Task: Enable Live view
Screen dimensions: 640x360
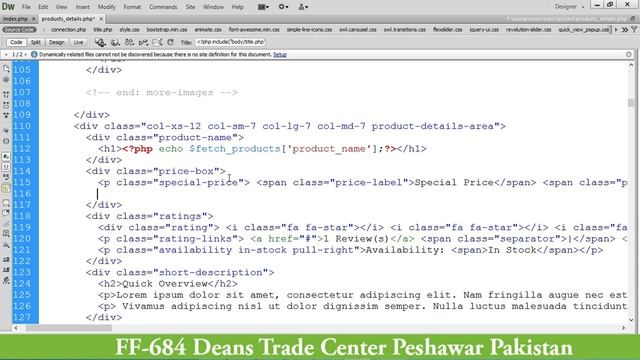Action: pyautogui.click(x=78, y=42)
